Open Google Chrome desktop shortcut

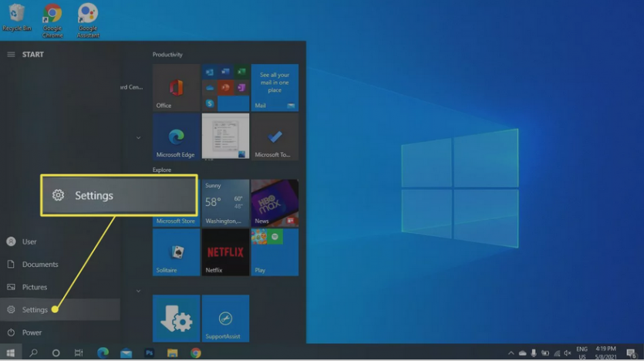pos(52,20)
